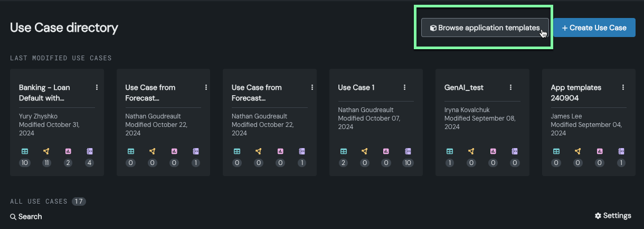Click the Search magnifier icon

point(13,217)
